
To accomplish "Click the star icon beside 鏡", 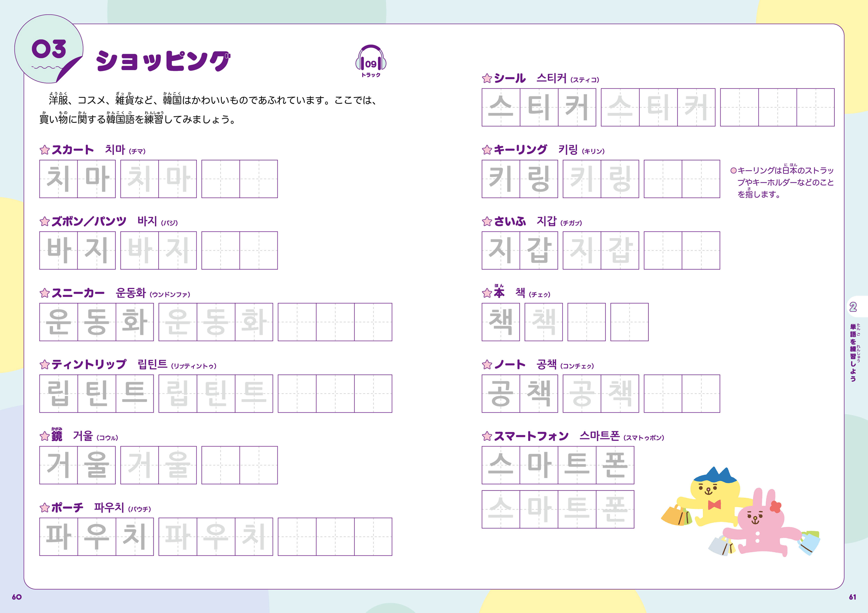I will (44, 437).
